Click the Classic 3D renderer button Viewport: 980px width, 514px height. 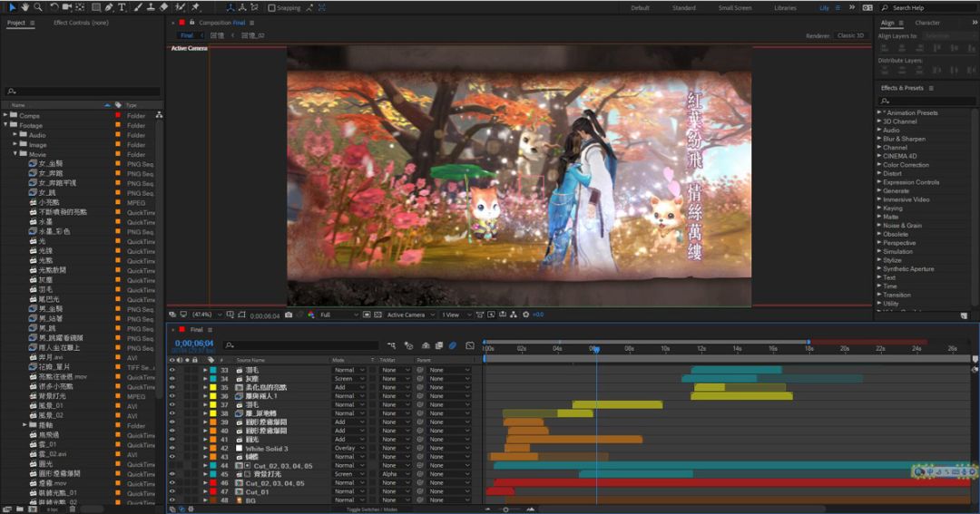tap(850, 35)
